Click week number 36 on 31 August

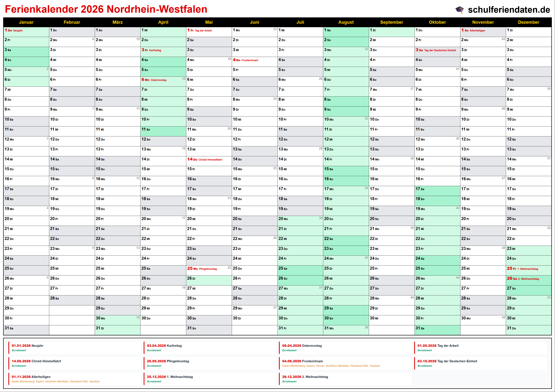click(366, 327)
